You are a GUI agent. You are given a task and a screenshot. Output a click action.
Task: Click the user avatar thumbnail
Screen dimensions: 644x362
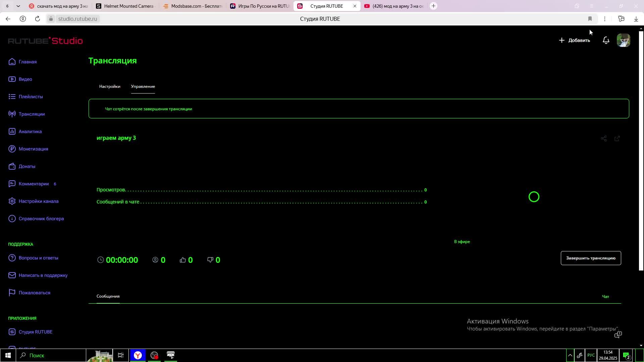coord(623,41)
